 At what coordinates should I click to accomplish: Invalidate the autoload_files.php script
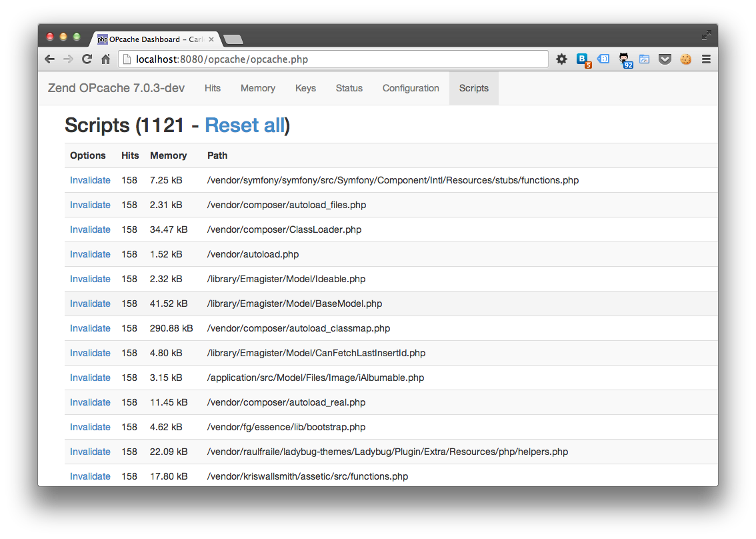[x=90, y=205]
